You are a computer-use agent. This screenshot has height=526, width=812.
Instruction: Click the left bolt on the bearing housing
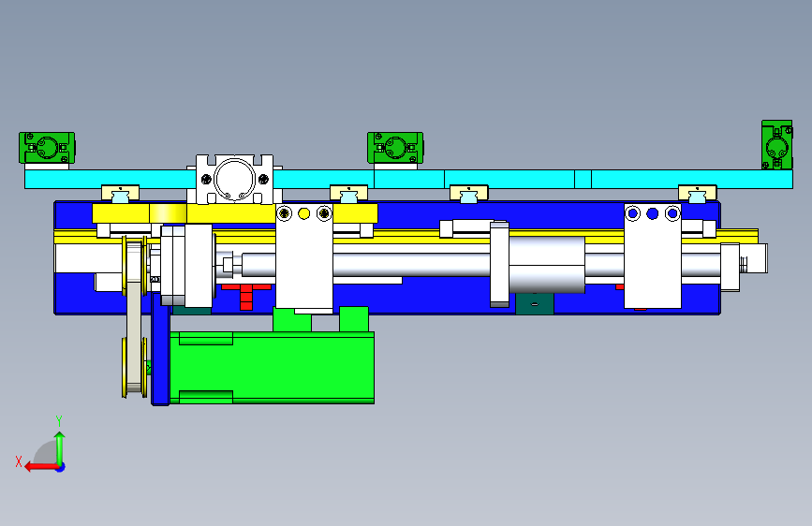click(206, 179)
